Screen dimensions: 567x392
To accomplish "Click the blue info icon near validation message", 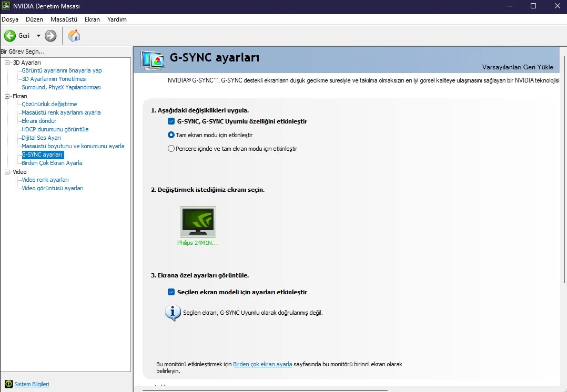I will coord(173,313).
